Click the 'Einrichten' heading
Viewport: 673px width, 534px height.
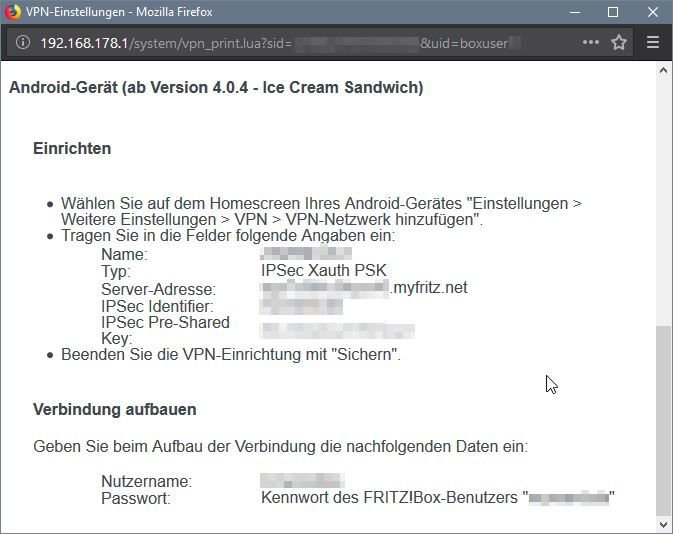(72, 149)
